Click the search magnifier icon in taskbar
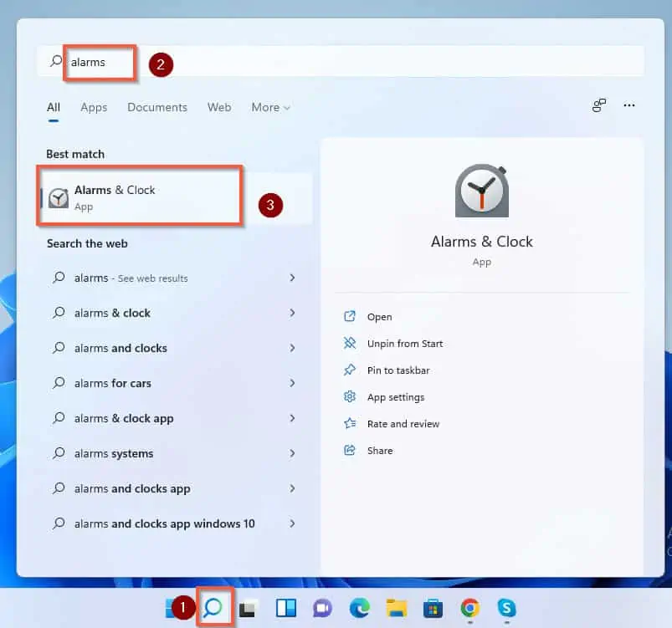The image size is (672, 628). tap(213, 607)
